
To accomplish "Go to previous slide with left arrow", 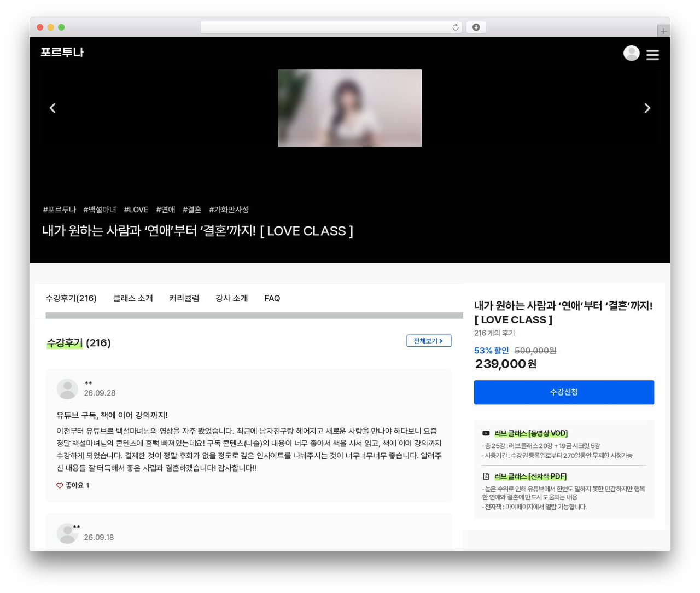I will pos(52,108).
